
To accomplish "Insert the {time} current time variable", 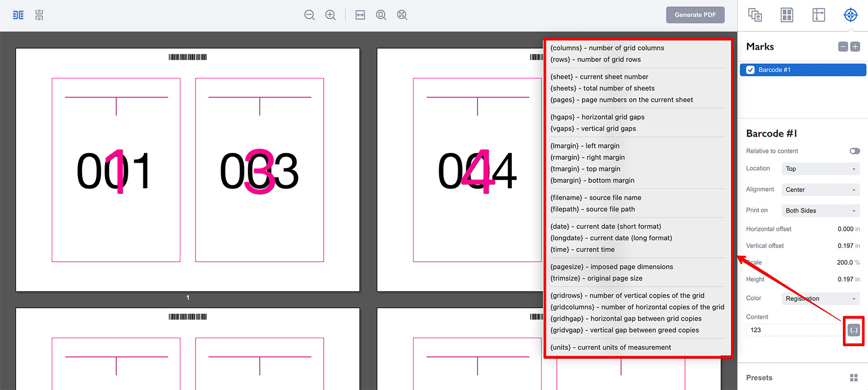I will point(582,249).
